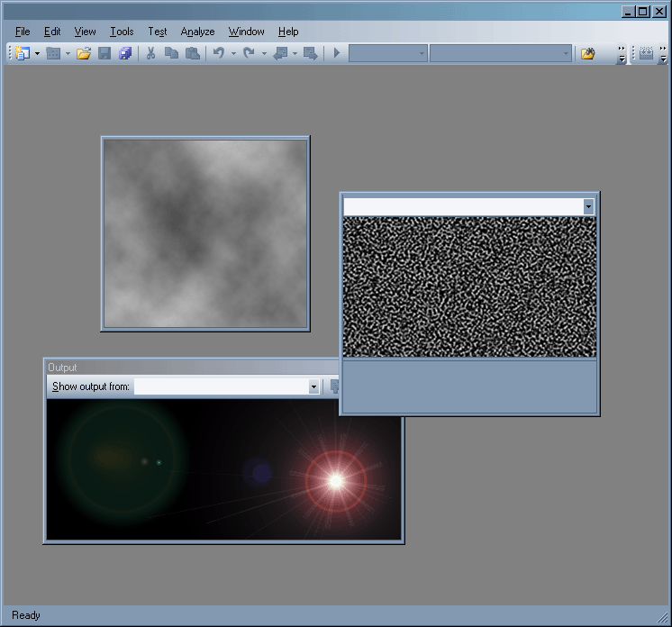Viewport: 672px width, 627px height.
Task: Open the Edit menu
Action: coord(52,32)
